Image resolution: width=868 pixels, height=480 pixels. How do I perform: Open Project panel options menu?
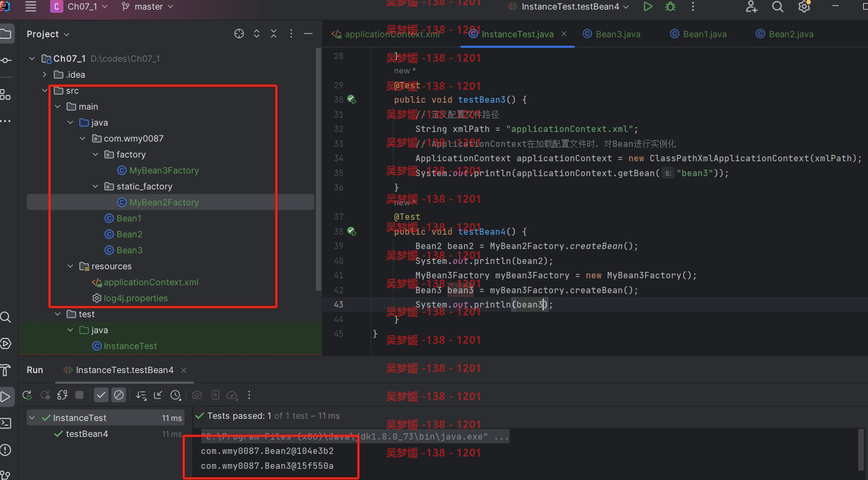tap(291, 34)
